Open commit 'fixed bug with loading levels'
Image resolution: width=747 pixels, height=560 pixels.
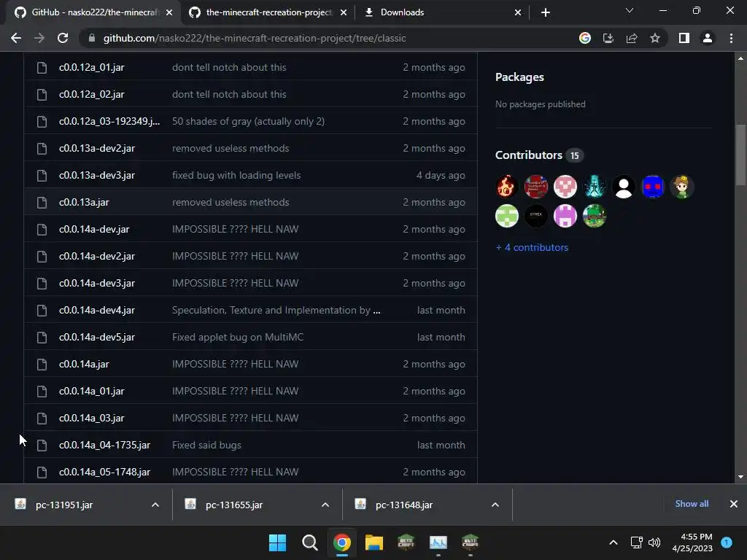tap(236, 175)
